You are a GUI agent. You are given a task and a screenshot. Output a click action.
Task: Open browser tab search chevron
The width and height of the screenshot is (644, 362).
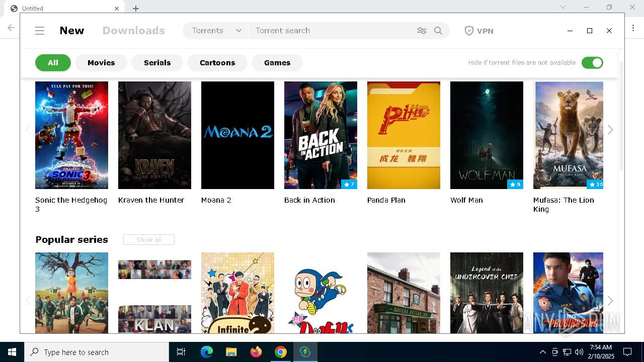563,7
